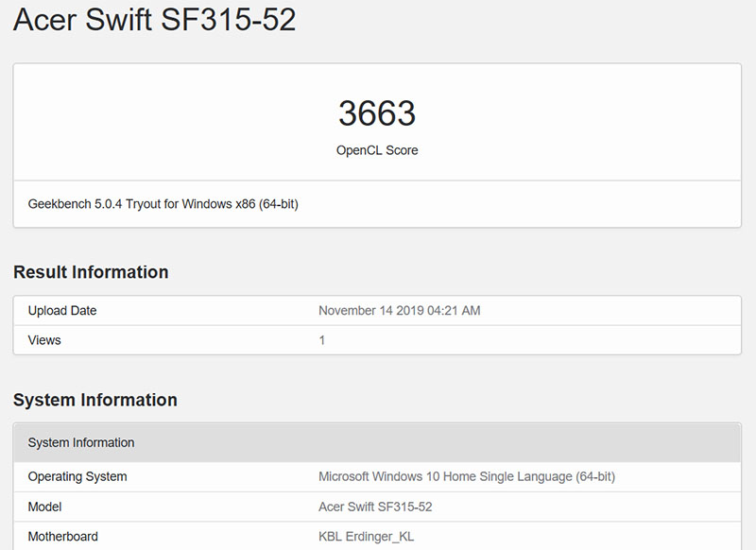This screenshot has height=550, width=756.
Task: Click the Motherboard row label
Action: click(x=62, y=537)
